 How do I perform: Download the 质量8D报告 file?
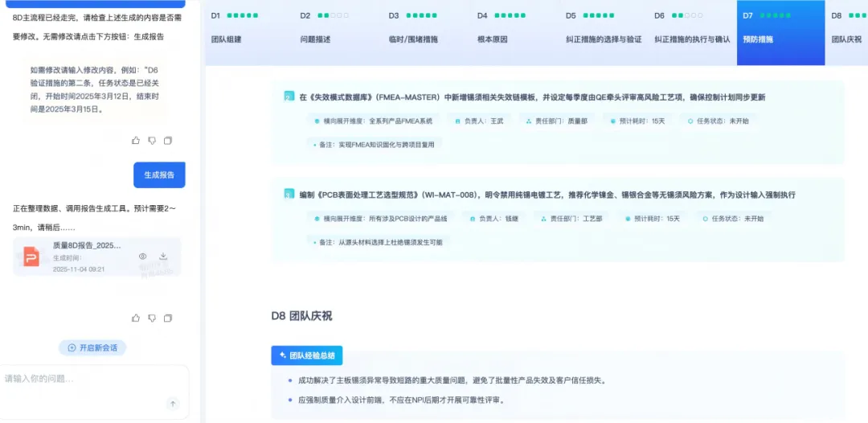163,257
